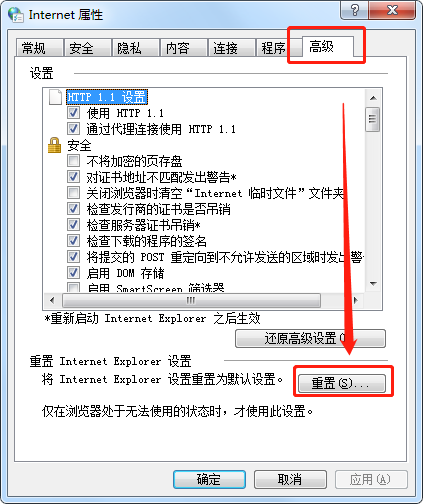Click the vertical scrollbar thumb
The width and height of the screenshot is (423, 504).
tap(373, 119)
